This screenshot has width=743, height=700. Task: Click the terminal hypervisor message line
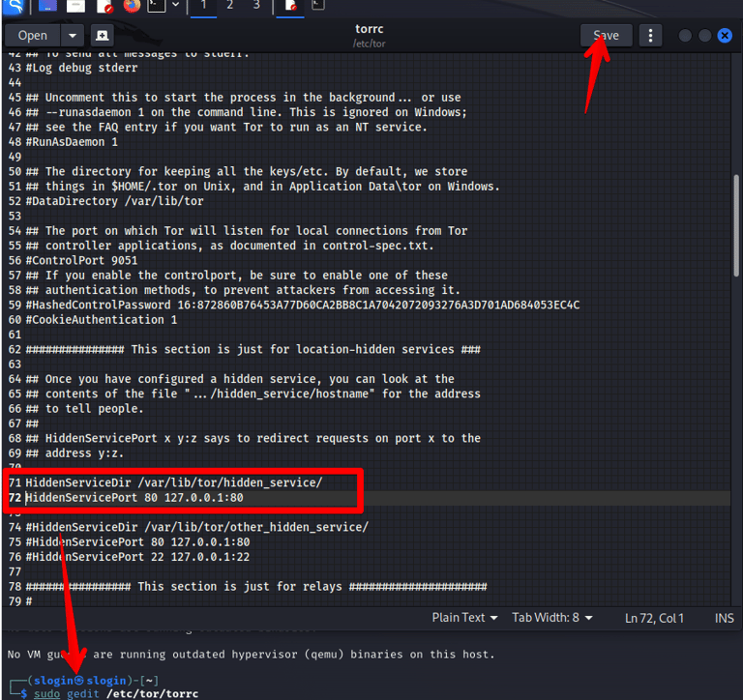pos(252,655)
